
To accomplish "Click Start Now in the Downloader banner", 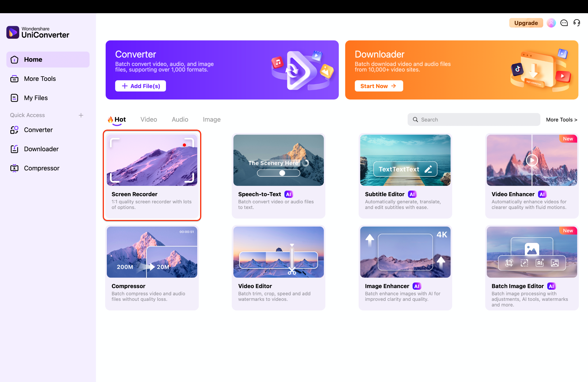I will [x=379, y=86].
